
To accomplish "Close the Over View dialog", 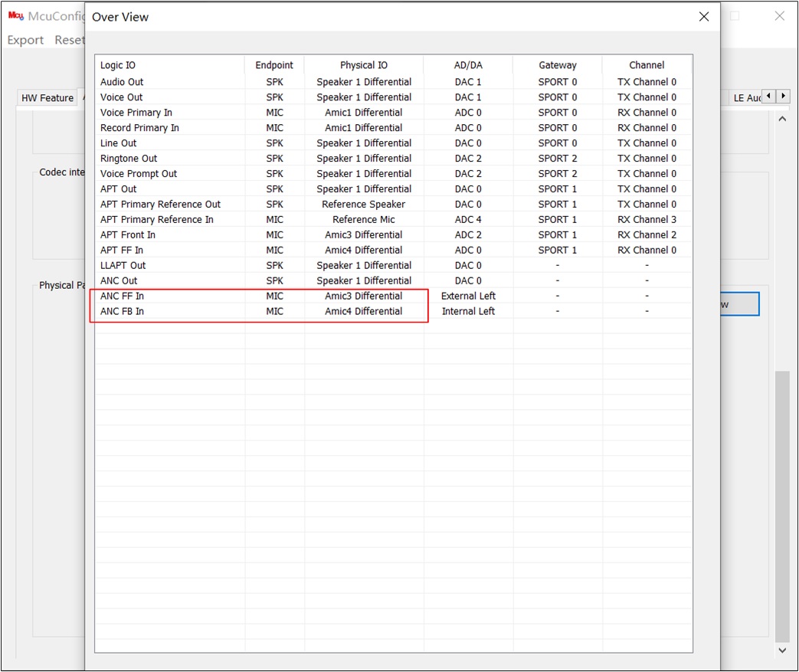I will pos(703,17).
